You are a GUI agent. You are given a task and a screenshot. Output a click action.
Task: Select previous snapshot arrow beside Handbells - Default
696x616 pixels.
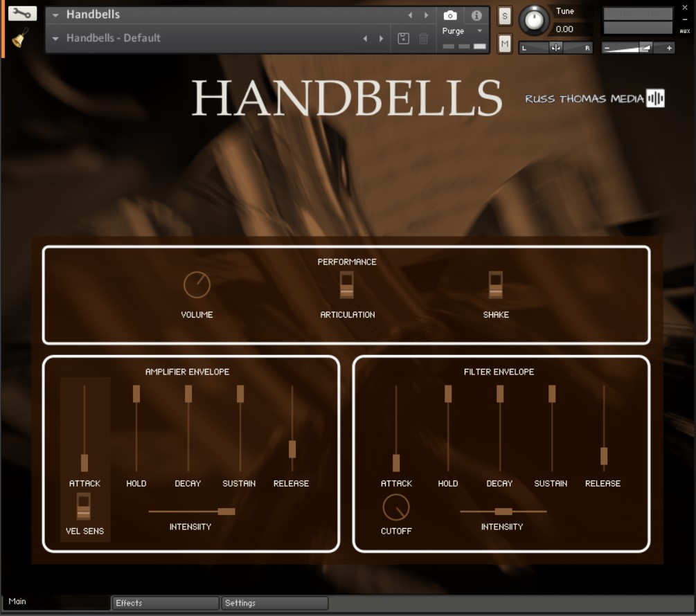[365, 39]
